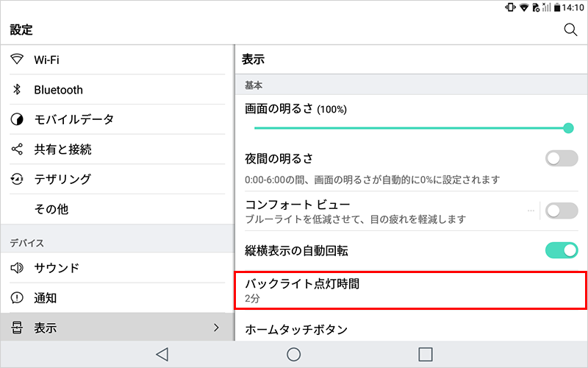This screenshot has width=588, height=368.
Task: Tap the Home circle navigation button
Action: 293,354
